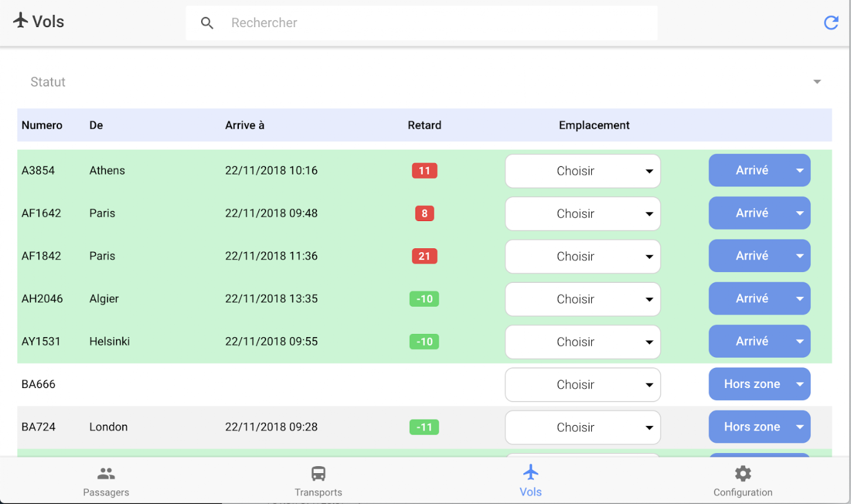
Task: Open the Statut filter dropdown
Action: [x=425, y=82]
